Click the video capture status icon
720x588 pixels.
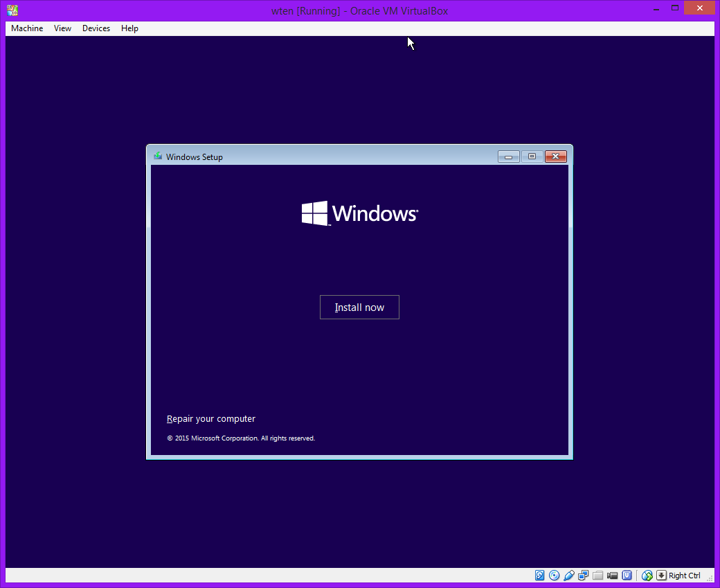[613, 576]
